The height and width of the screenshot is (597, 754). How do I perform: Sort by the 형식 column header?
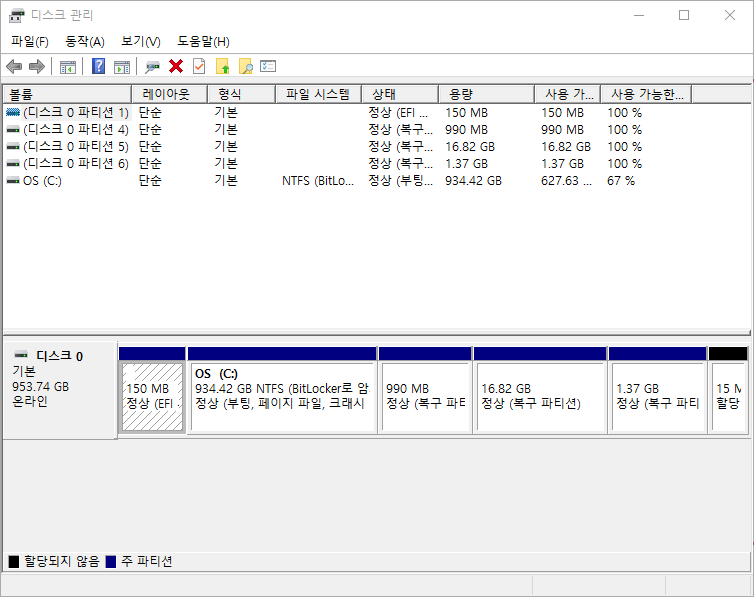(241, 94)
